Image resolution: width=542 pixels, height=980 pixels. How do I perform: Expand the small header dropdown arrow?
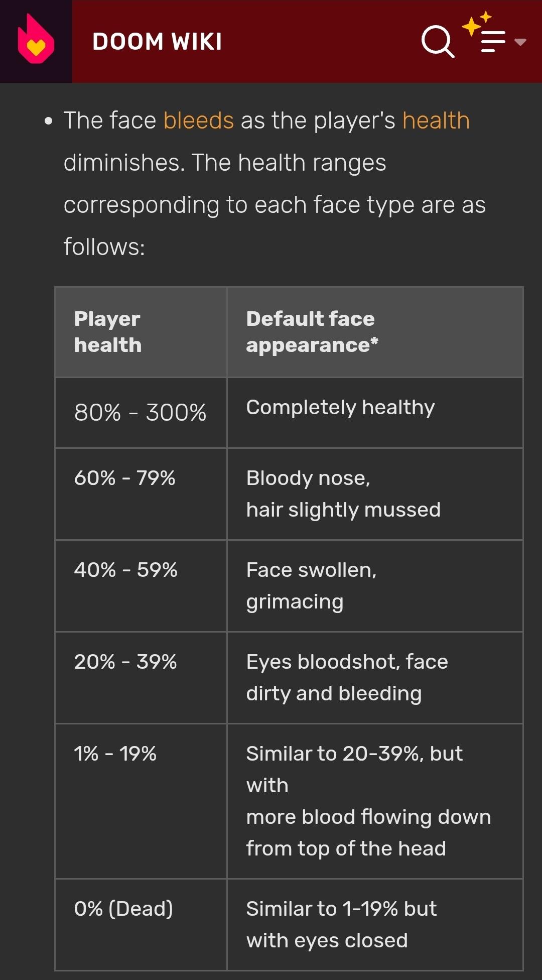(x=520, y=42)
